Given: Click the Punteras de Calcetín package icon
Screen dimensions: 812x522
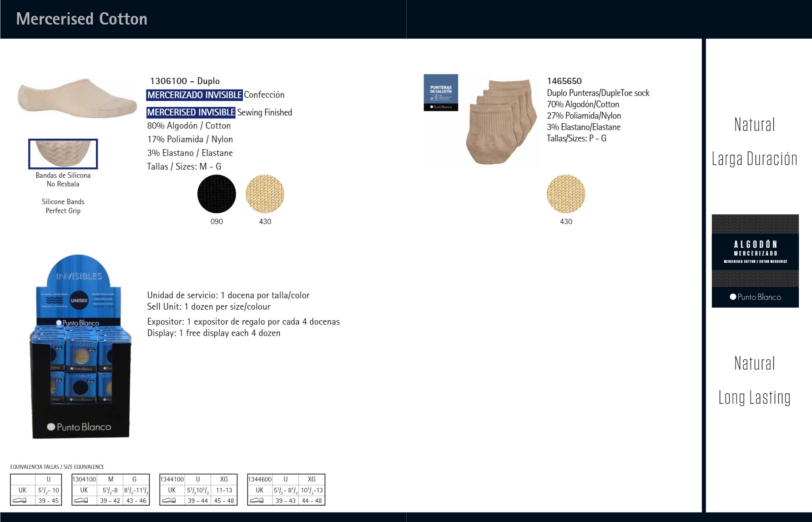Looking at the screenshot, I should 441,93.
